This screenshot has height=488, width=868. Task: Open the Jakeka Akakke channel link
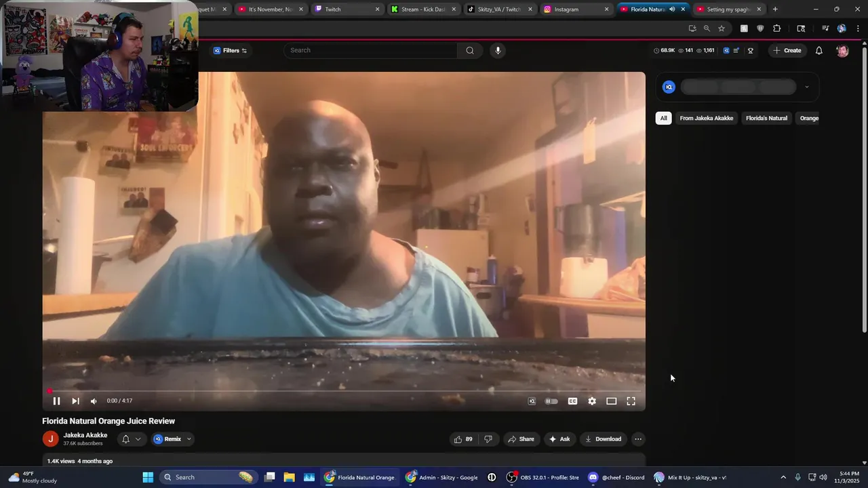pos(85,435)
